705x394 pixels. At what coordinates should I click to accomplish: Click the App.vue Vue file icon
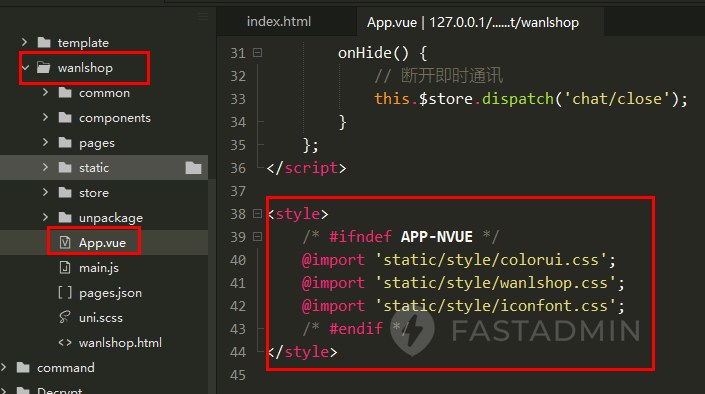65,242
